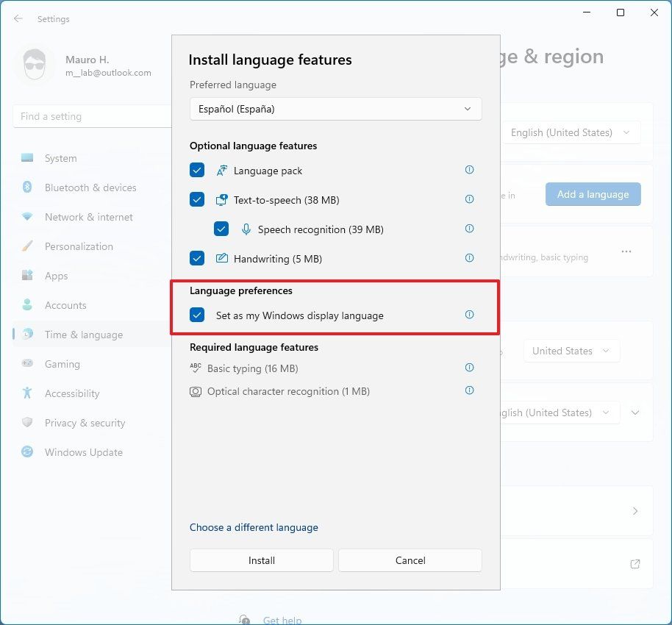Viewport: 672px width, 625px height.
Task: Uncheck the Text-to-speech feature
Action: point(196,199)
